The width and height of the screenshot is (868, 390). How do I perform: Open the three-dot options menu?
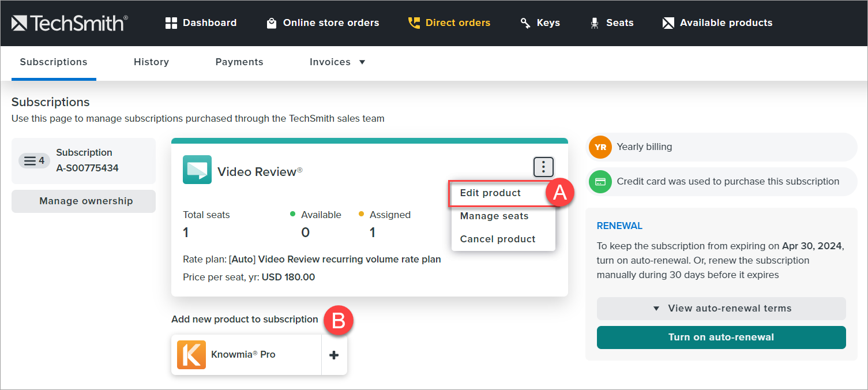pos(543,167)
